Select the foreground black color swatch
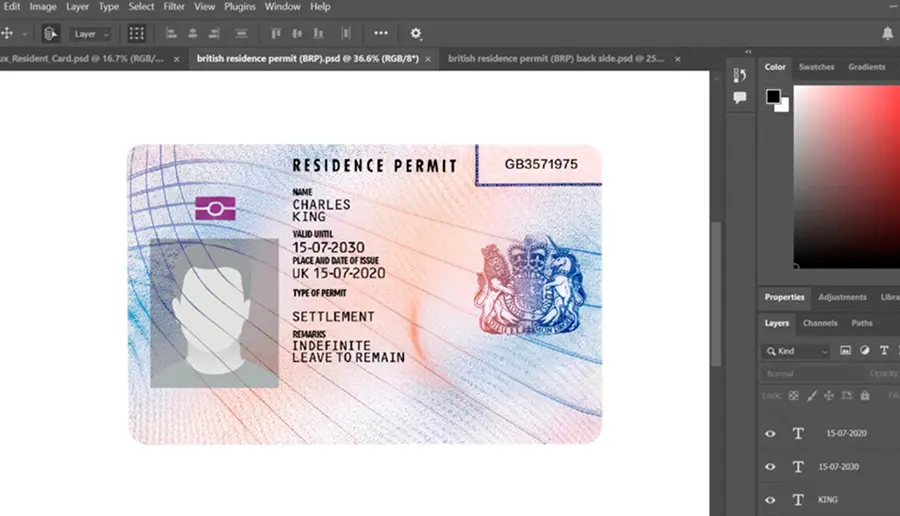The height and width of the screenshot is (516, 900). [x=773, y=96]
